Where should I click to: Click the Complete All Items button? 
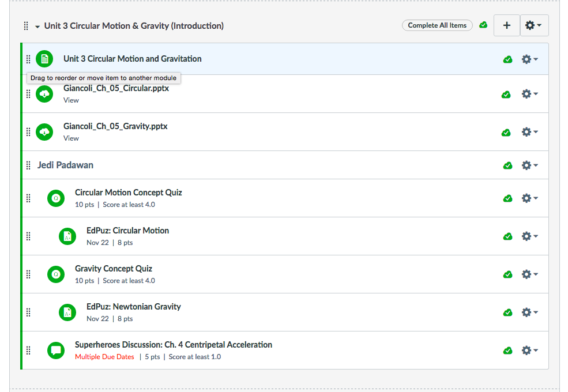(437, 25)
